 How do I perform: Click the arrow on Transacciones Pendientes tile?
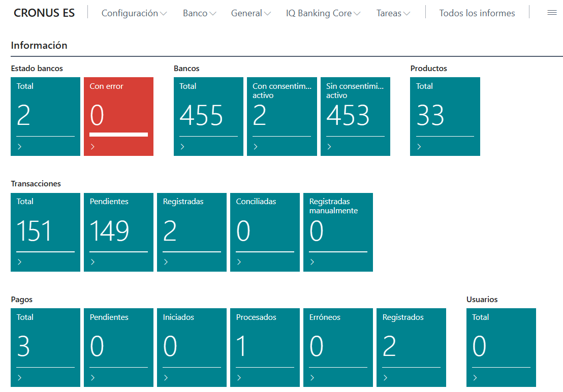click(x=93, y=262)
